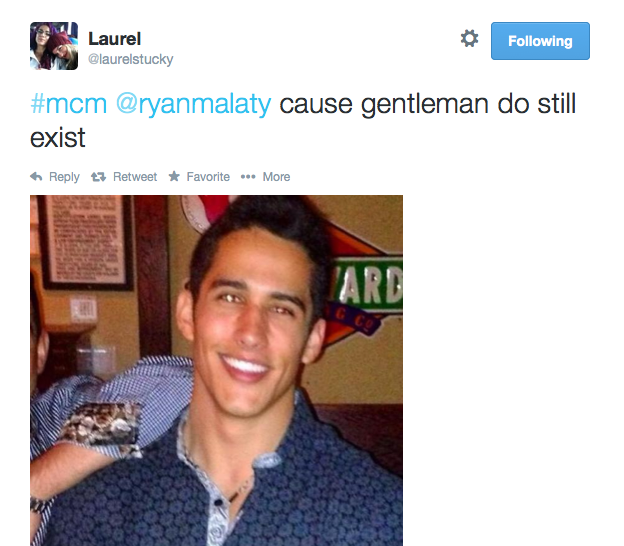Click the three-dot More icon
The image size is (624, 546).
248,176
